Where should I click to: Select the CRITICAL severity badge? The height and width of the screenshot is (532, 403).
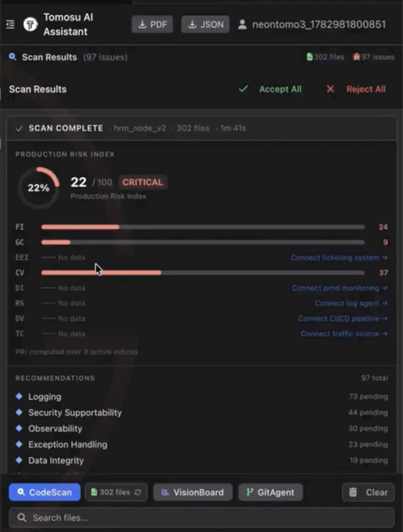tap(143, 182)
